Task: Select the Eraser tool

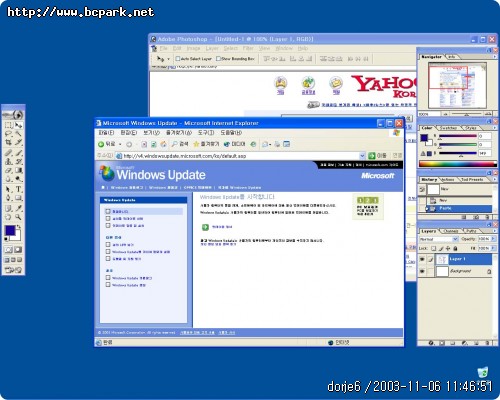Action: click(x=8, y=170)
